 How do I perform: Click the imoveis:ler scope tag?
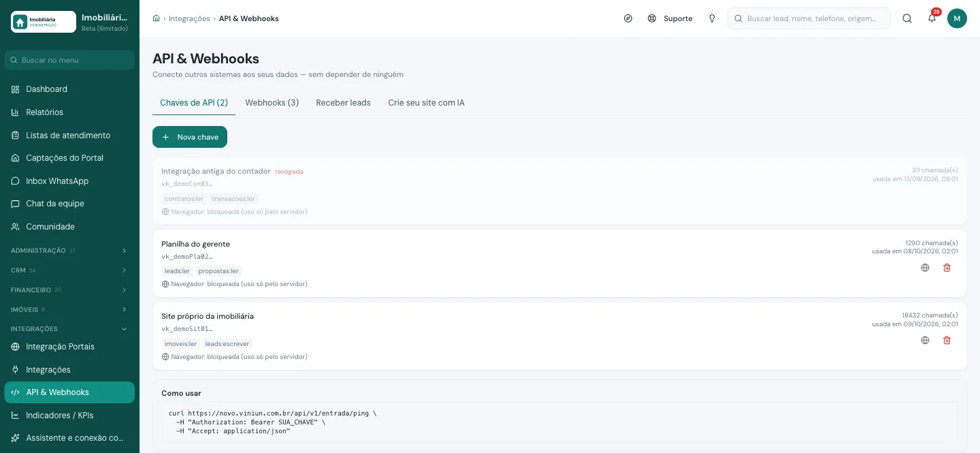point(180,344)
